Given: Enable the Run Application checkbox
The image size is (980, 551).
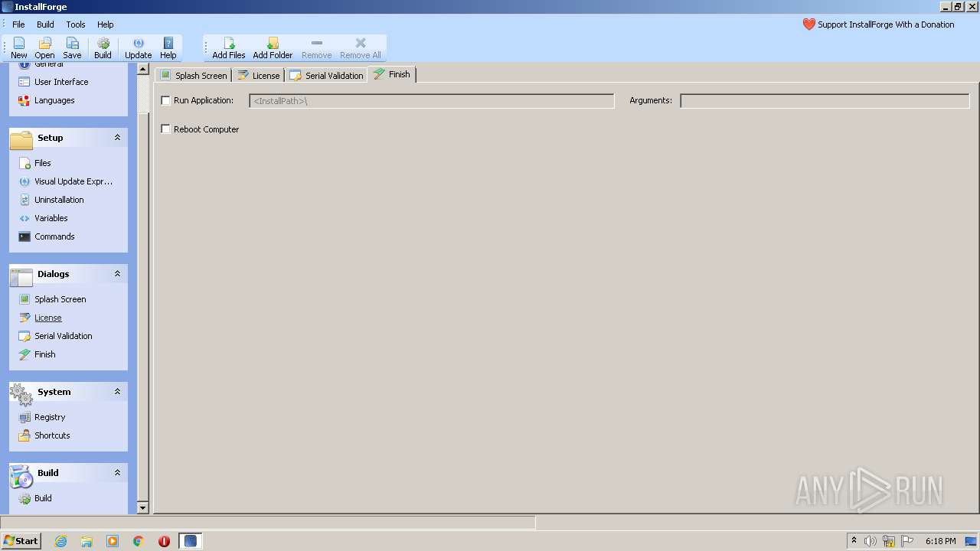Looking at the screenshot, I should 165,100.
